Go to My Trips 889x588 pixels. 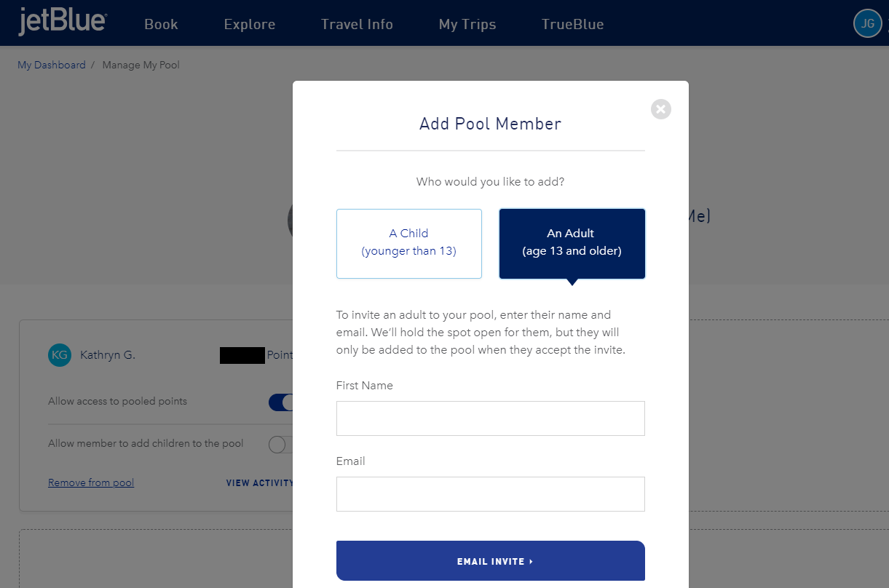coord(467,24)
